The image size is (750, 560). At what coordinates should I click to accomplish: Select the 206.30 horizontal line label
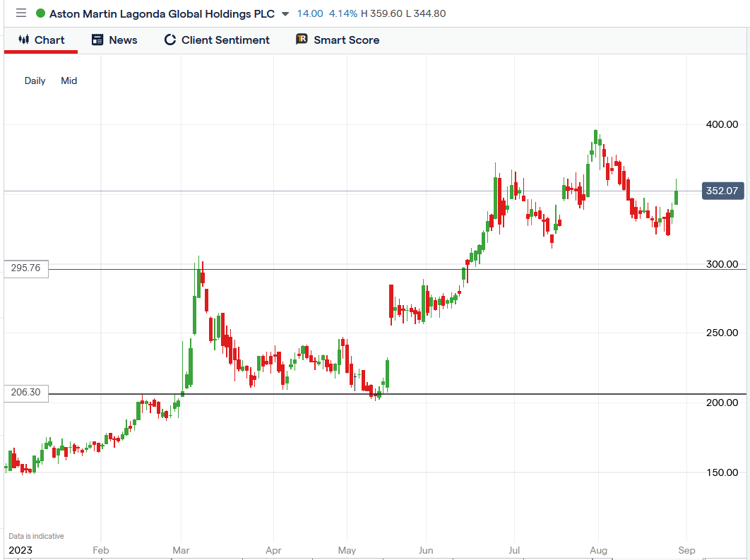point(26,393)
